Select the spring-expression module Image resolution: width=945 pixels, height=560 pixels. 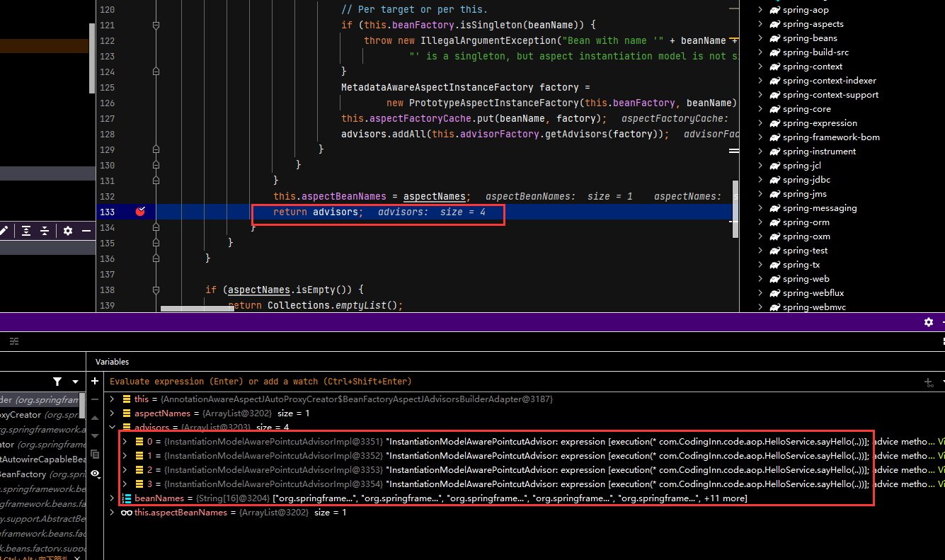click(820, 123)
